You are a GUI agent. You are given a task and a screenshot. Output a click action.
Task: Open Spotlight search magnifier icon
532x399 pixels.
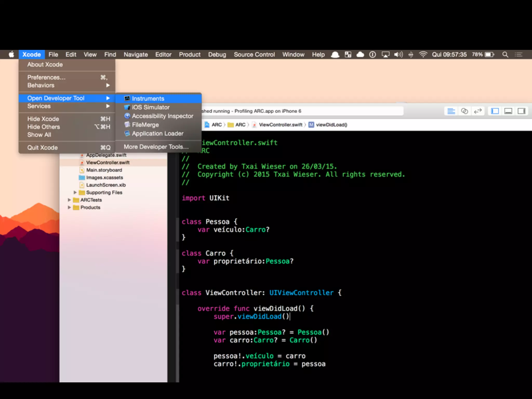point(505,55)
